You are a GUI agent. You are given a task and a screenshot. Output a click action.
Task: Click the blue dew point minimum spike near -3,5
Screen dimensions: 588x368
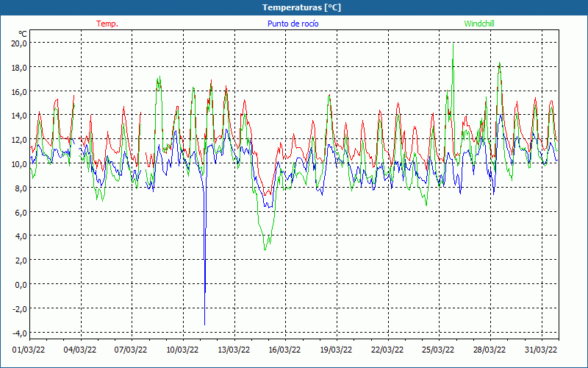[204, 324]
